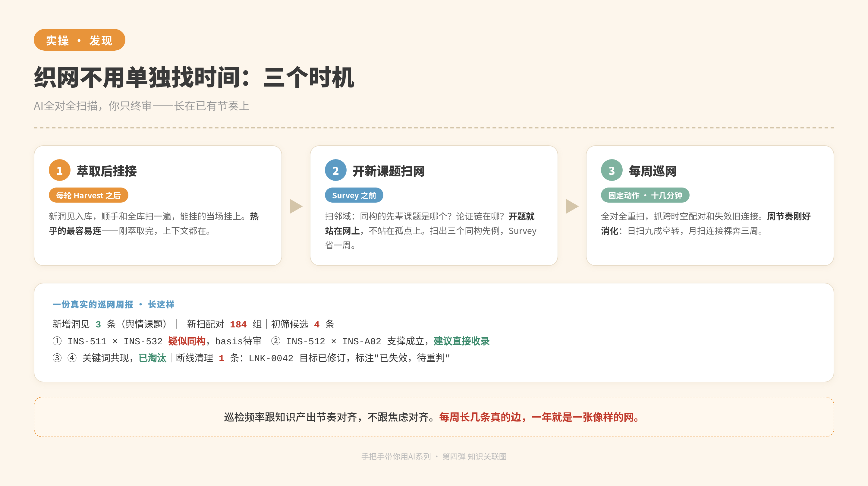Viewport: 868px width, 486px height.
Task: Click the orange number 1 circle badge
Action: [60, 170]
